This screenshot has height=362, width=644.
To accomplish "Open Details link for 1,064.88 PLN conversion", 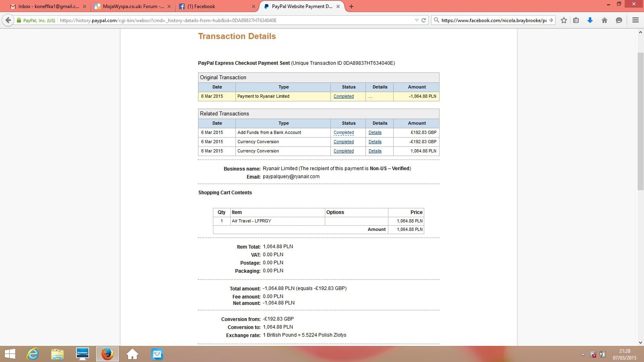I will click(375, 151).
